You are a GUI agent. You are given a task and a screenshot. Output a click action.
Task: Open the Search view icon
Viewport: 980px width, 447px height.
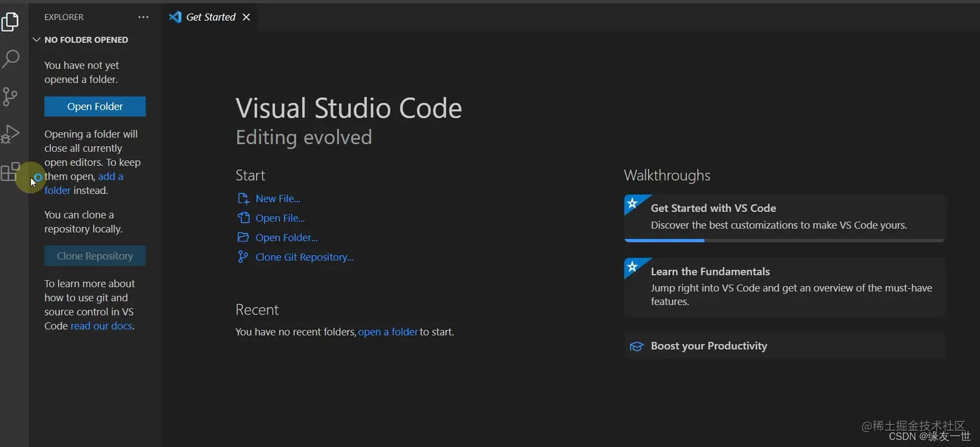[x=10, y=59]
